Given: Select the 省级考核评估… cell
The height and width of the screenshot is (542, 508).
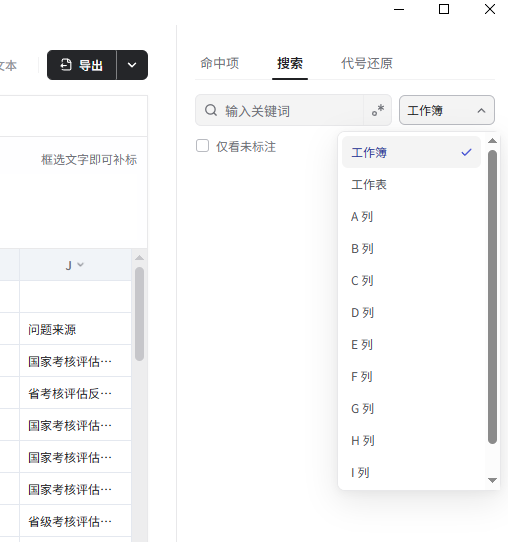Looking at the screenshot, I should (75, 521).
